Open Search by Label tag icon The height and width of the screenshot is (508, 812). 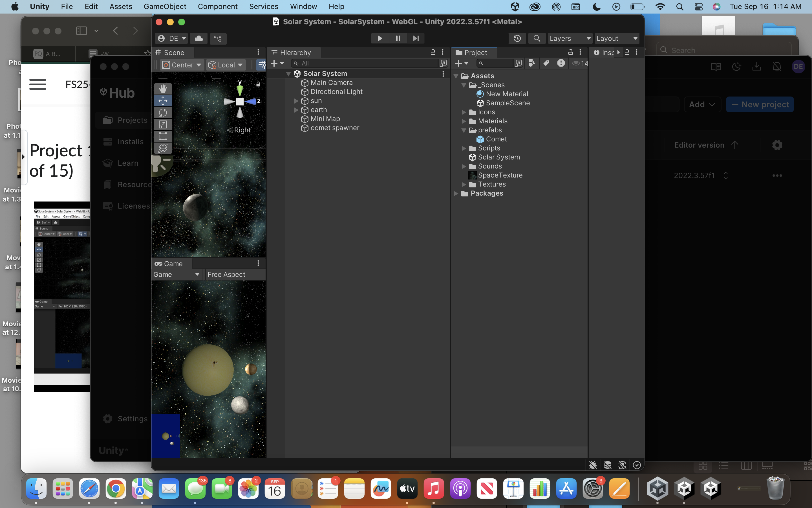point(546,63)
